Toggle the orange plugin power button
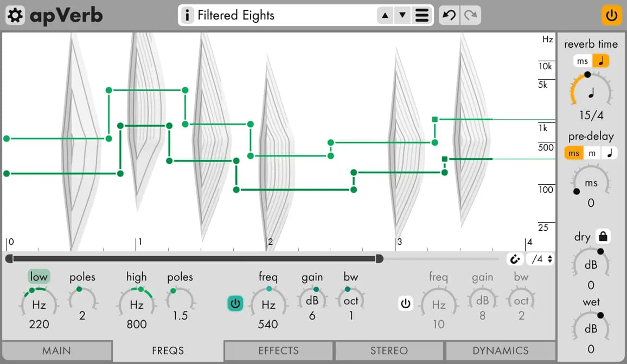This screenshot has height=364, width=627. tap(612, 15)
